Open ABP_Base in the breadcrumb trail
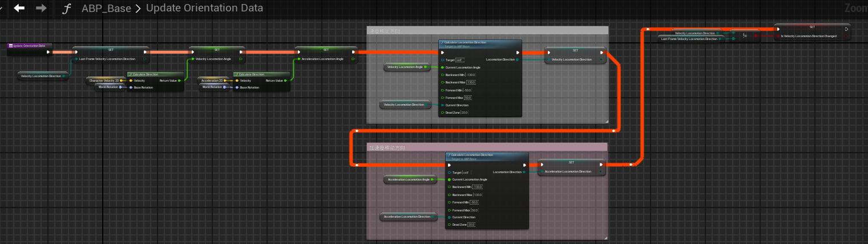The height and width of the screenshot is (244, 868). point(106,8)
